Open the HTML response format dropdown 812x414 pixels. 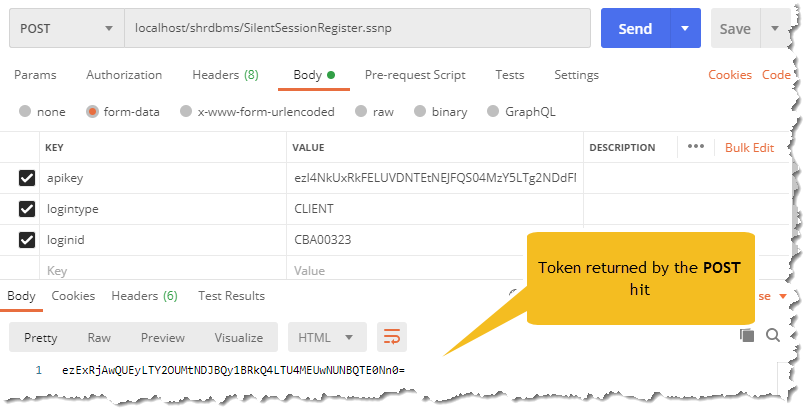[x=325, y=337]
